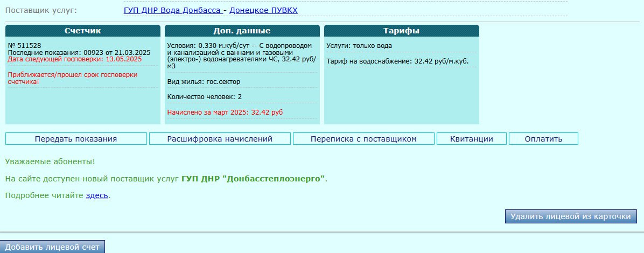The width and height of the screenshot is (644, 253).
Task: Click the Вид жилья: гос.сектор line
Action: coord(204,82)
